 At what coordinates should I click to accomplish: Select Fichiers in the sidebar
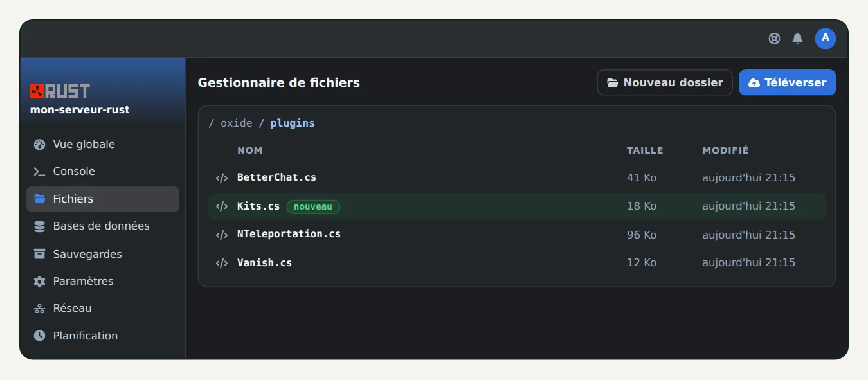[x=102, y=199]
